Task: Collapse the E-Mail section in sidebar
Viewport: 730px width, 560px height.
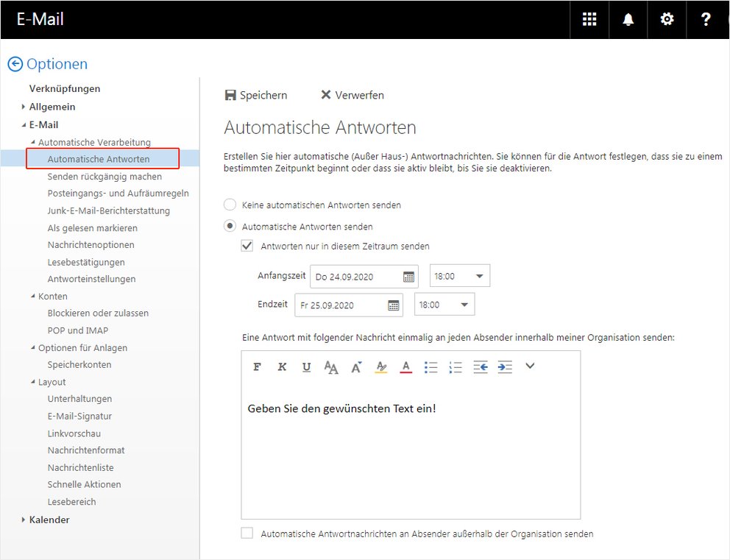Action: pyautogui.click(x=23, y=124)
